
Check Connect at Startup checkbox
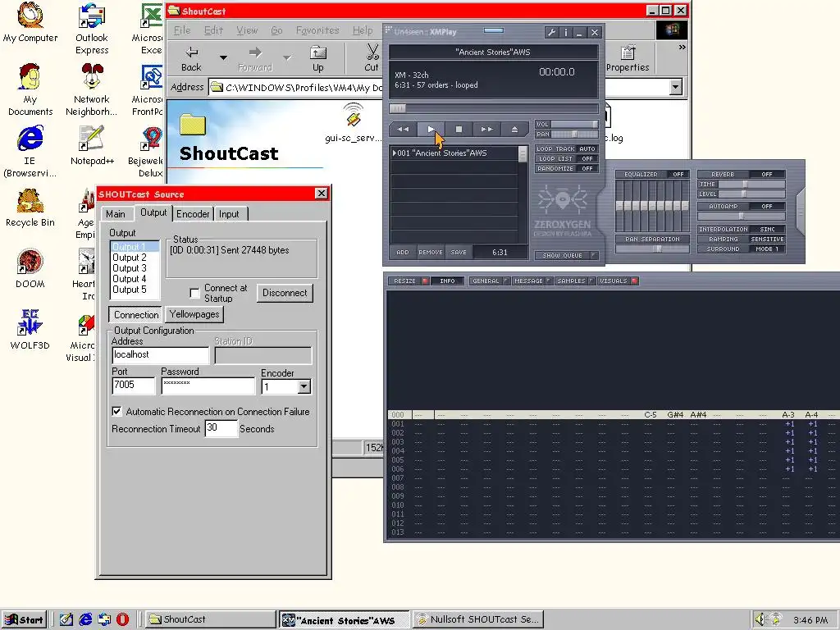(195, 293)
